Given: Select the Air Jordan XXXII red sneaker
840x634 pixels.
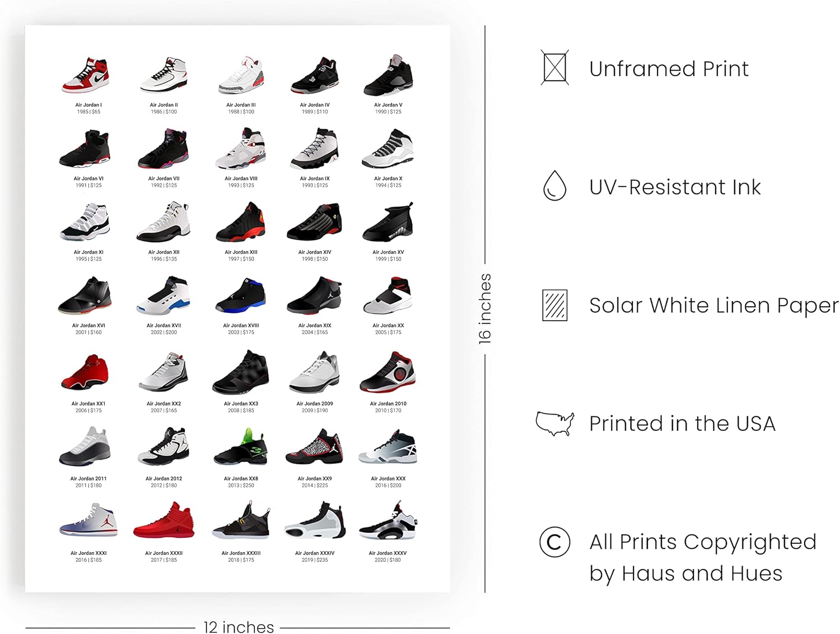Looking at the screenshot, I should click(x=164, y=522).
